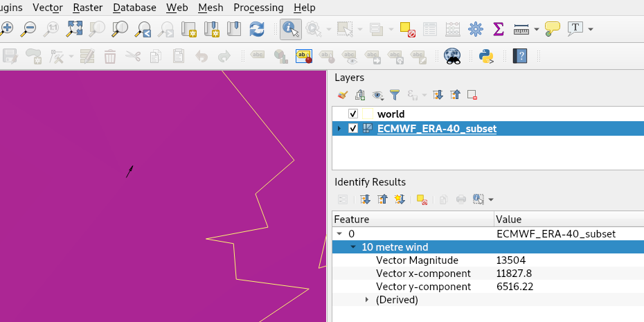This screenshot has width=644, height=322.
Task: Click the Feature column header
Action: click(413, 220)
